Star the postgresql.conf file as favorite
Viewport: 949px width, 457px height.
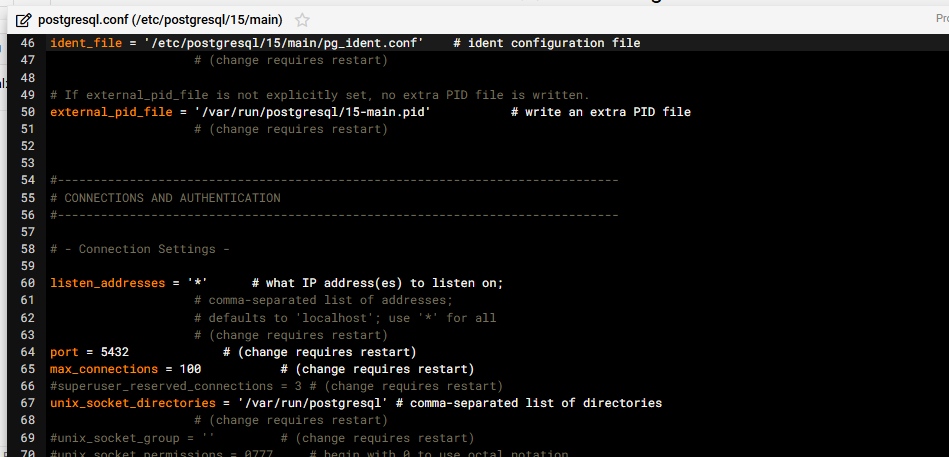click(x=303, y=20)
